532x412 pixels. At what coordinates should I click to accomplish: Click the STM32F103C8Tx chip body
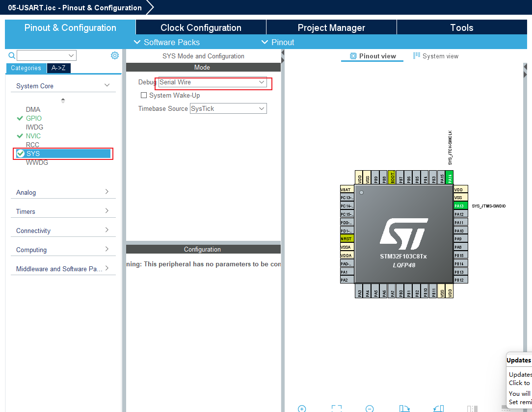pos(404,233)
